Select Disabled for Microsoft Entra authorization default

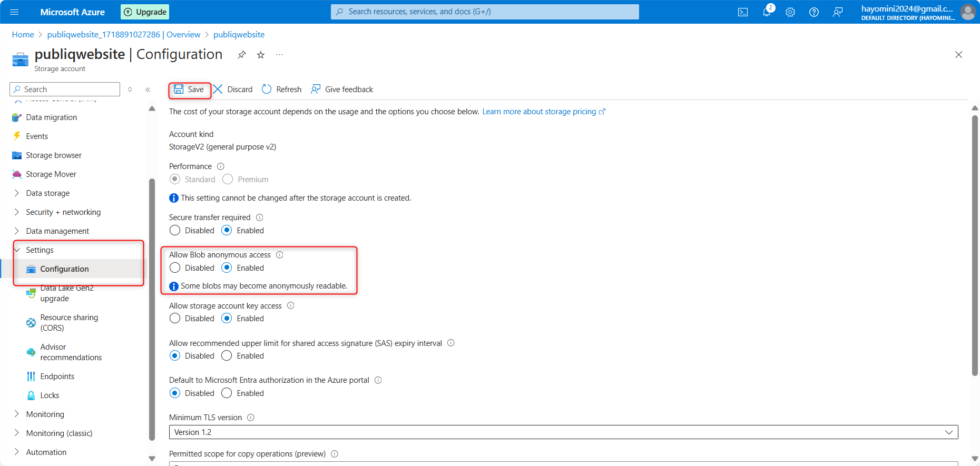point(175,393)
